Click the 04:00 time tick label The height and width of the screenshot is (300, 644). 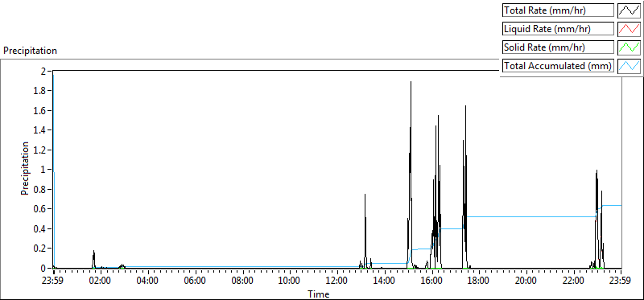147,282
